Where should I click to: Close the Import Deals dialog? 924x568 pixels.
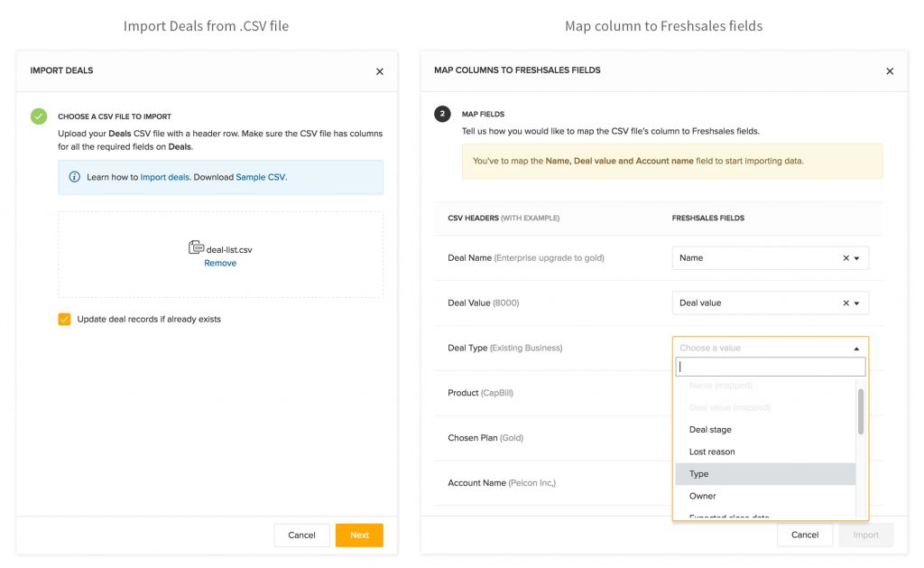pos(380,71)
